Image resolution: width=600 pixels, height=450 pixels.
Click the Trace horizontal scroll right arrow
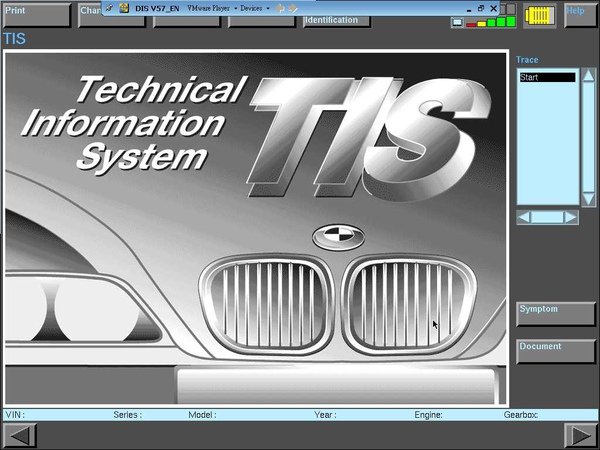click(x=571, y=217)
